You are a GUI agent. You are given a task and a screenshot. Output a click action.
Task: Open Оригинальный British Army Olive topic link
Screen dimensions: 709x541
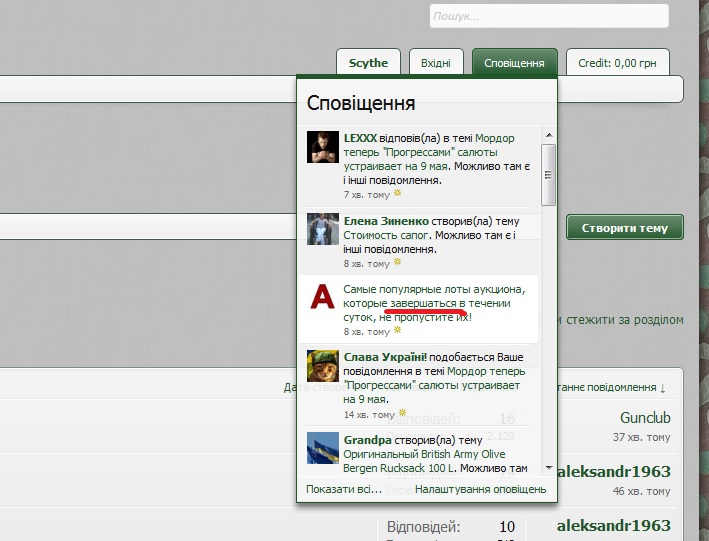[x=424, y=461]
